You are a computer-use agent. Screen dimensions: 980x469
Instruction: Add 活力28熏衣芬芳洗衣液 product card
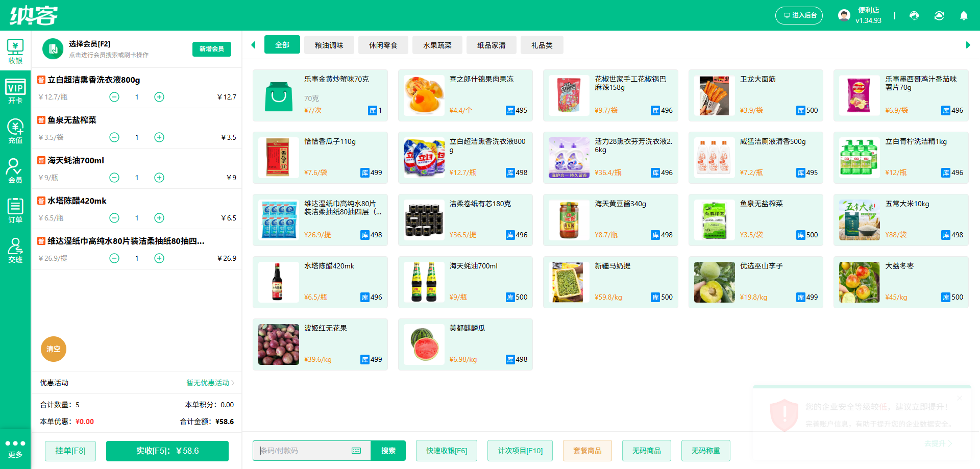click(610, 158)
